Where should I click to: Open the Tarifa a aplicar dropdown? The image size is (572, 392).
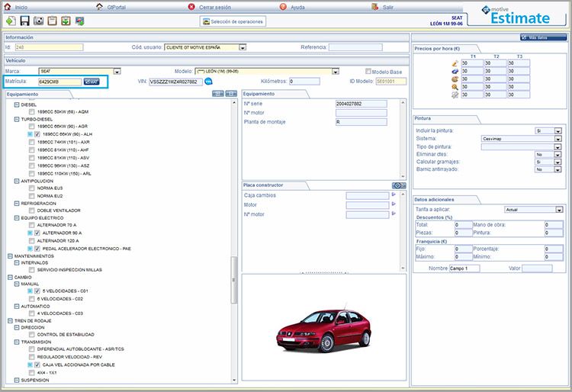coord(559,210)
